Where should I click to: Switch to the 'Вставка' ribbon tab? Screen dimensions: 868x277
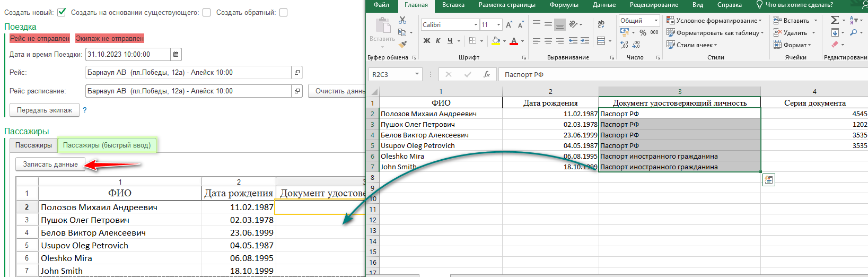(453, 5)
